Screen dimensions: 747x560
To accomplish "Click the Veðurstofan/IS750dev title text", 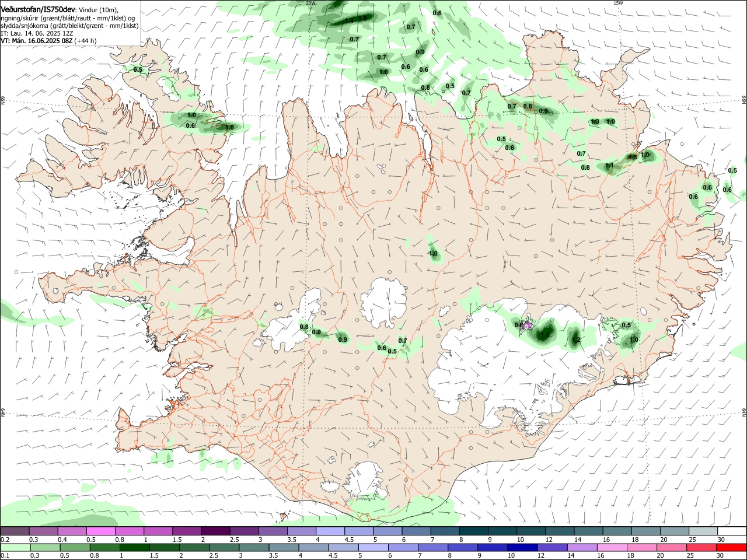I will [x=38, y=9].
